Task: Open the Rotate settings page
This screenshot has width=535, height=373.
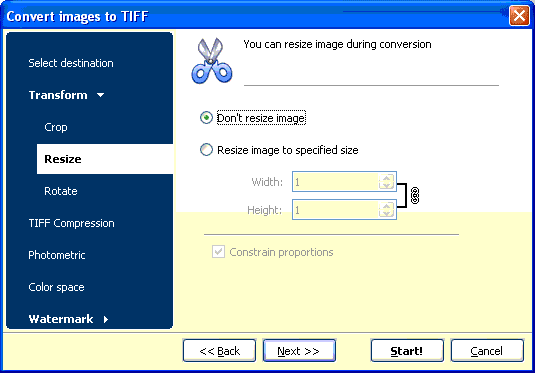Action: [x=61, y=191]
